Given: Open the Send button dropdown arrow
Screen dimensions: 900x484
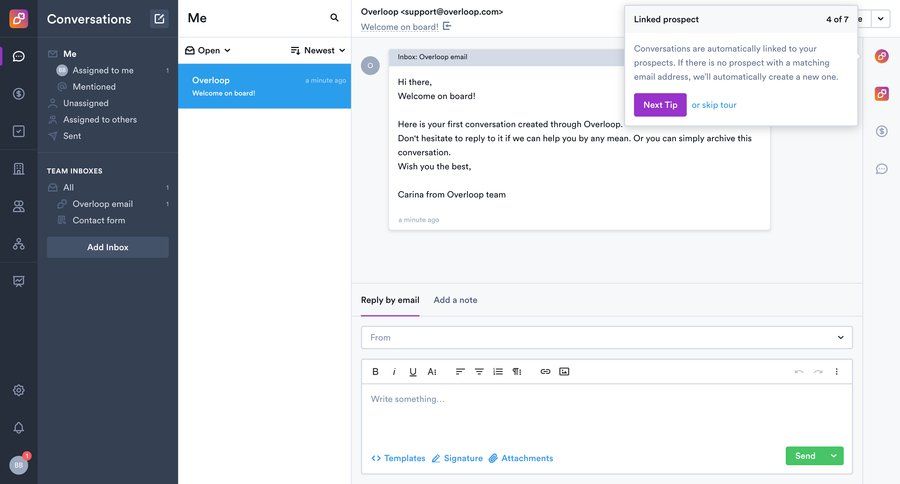Looking at the screenshot, I should [833, 456].
